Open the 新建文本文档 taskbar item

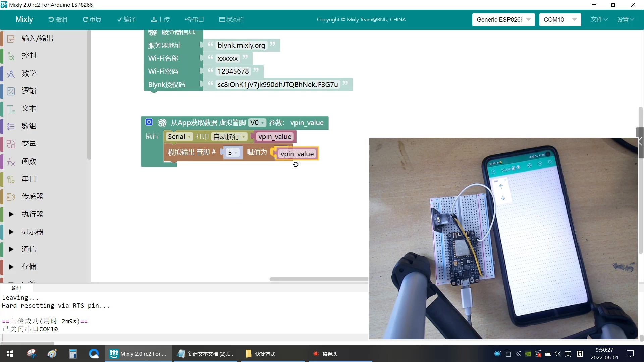click(x=205, y=354)
